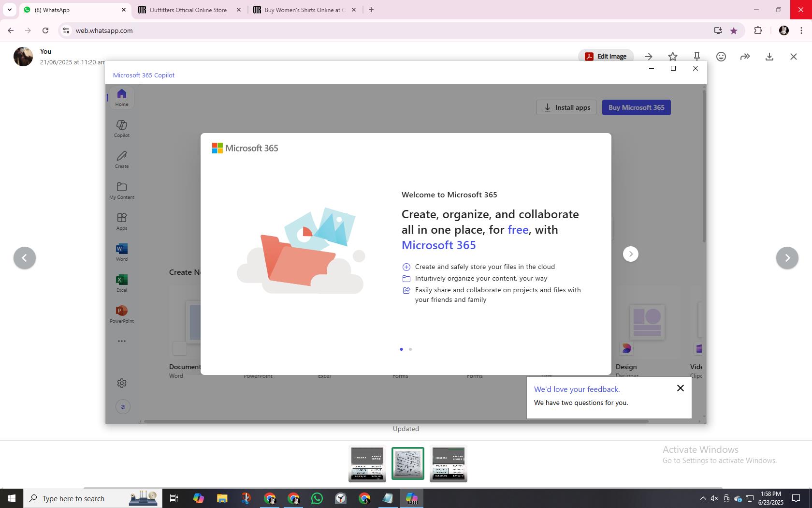
Task: Click My Content in the Microsoft 365 sidebar
Action: 122,191
